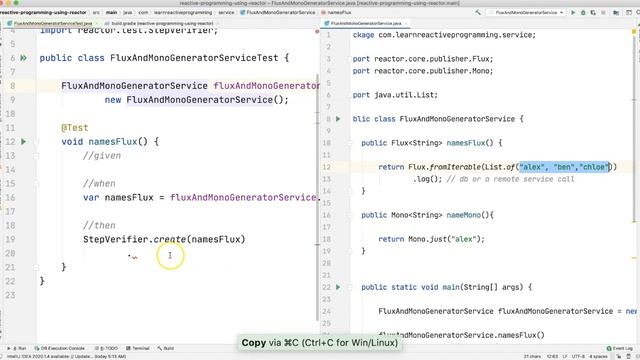Click cursor position indicator in status bar
The width and height of the screenshot is (640, 360).
(x=552, y=356)
